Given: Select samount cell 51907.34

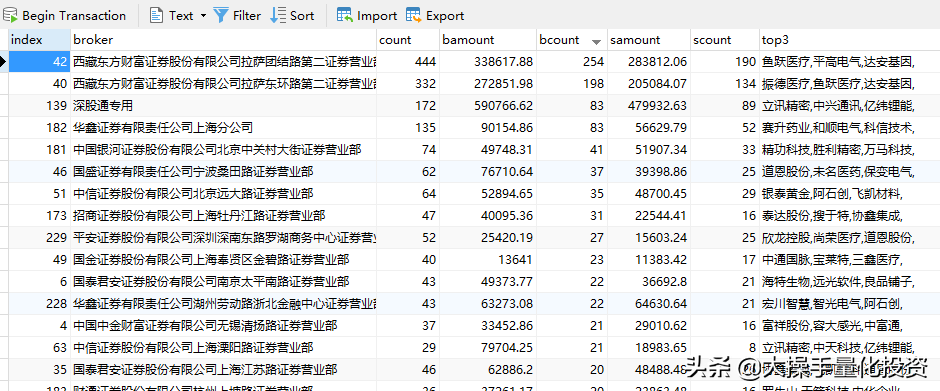Looking at the screenshot, I should pyautogui.click(x=649, y=150).
